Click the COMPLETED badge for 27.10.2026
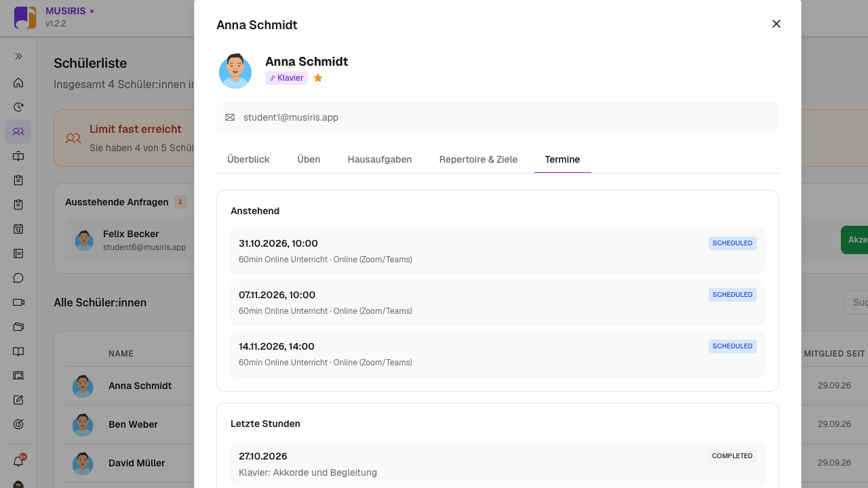This screenshot has height=488, width=868. click(x=732, y=456)
